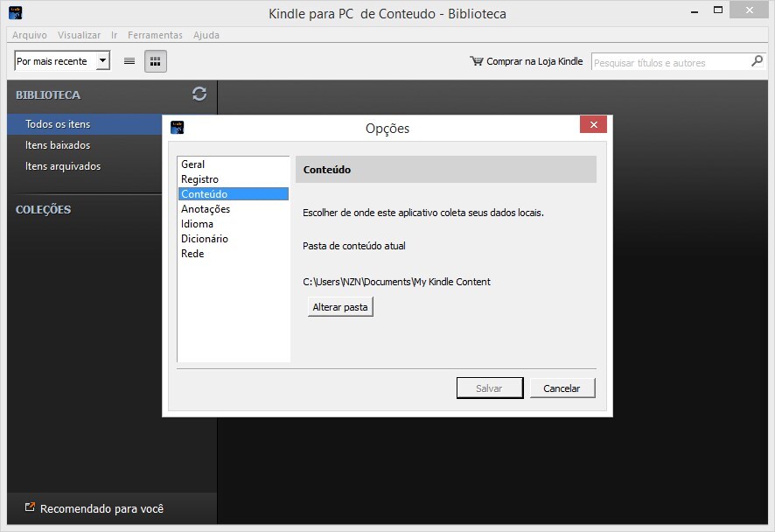Click the shopping cart icon
This screenshot has height=532, width=775.
(477, 61)
